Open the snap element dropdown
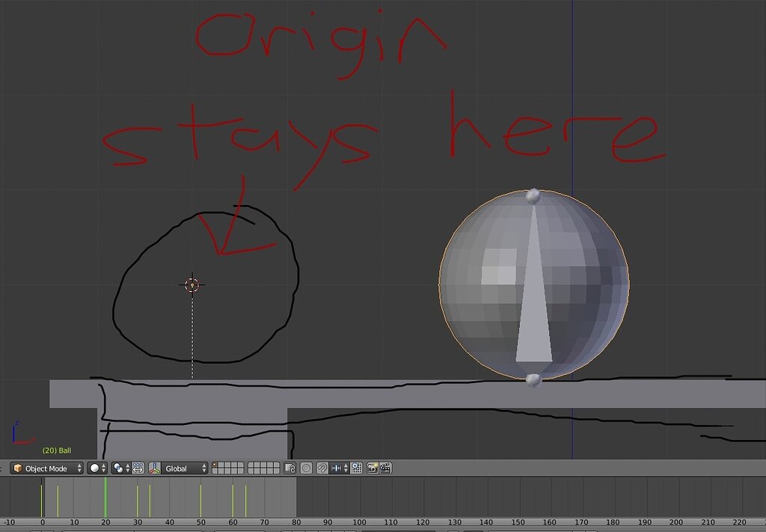This screenshot has width=766, height=532. point(340,468)
